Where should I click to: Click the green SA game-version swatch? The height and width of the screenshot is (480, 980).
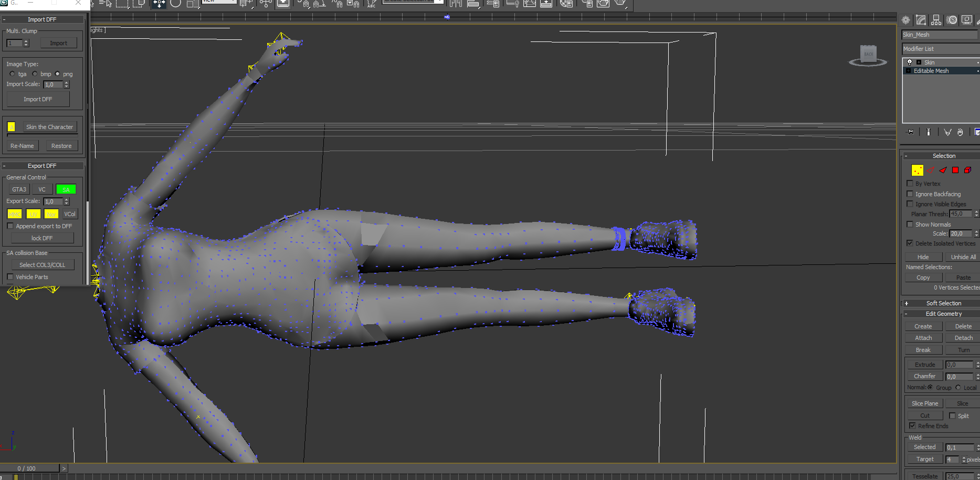(x=66, y=189)
